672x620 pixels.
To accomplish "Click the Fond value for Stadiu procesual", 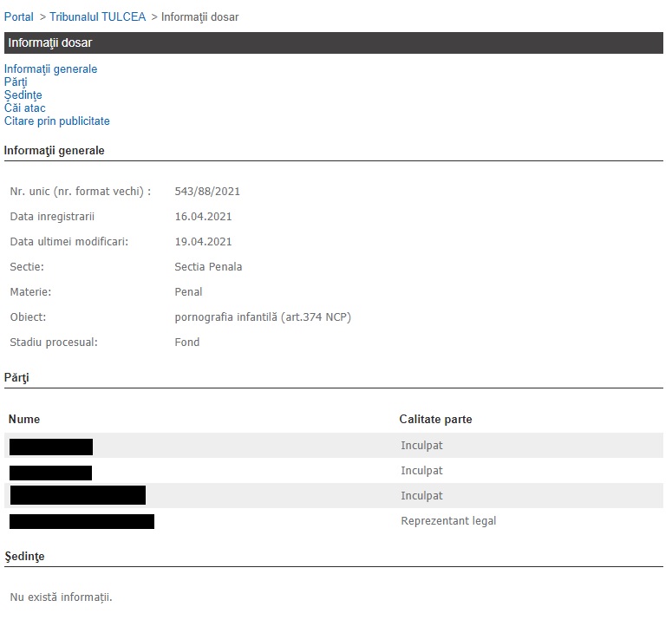I will click(186, 343).
